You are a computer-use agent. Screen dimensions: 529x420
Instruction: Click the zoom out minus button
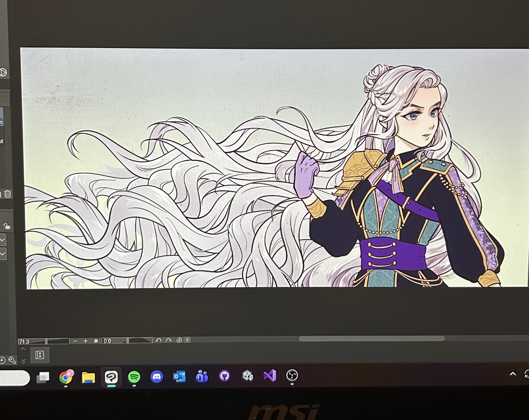point(75,341)
